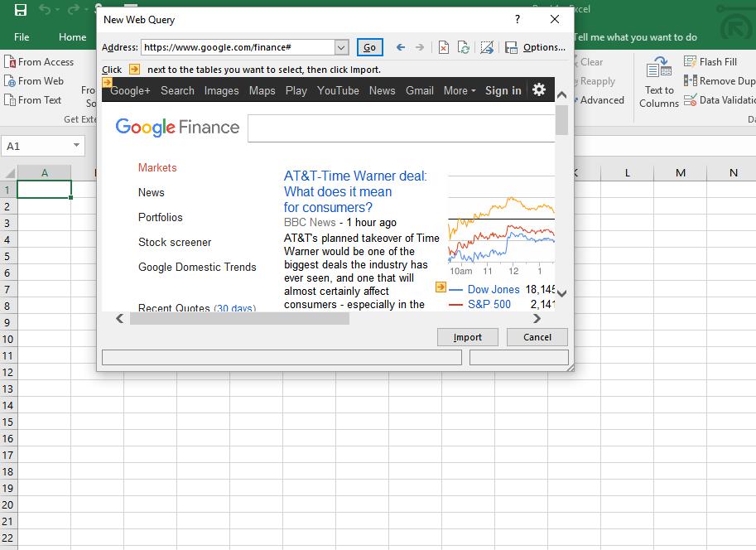The height and width of the screenshot is (550, 756).
Task: Click the Name Box showing A1
Action: click(x=37, y=146)
